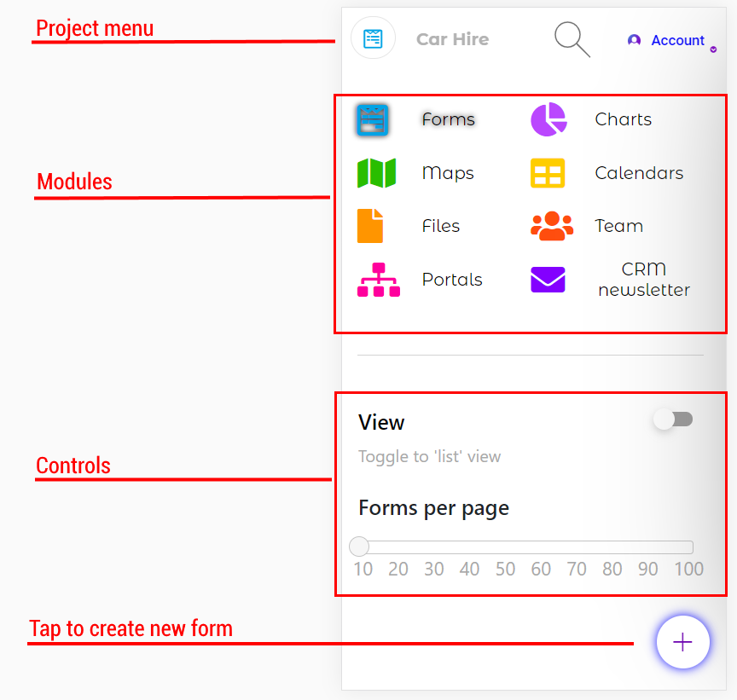Tap the plus button to create form

682,642
